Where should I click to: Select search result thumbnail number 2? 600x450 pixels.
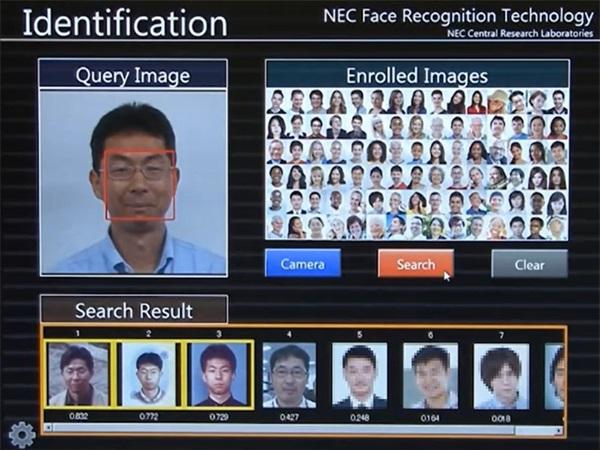(x=148, y=374)
